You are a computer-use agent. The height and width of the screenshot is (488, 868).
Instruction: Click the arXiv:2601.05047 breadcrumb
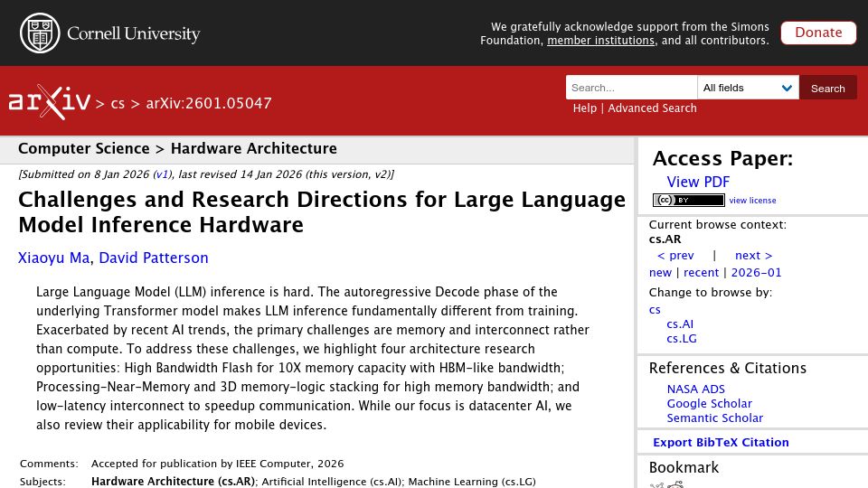[209, 103]
